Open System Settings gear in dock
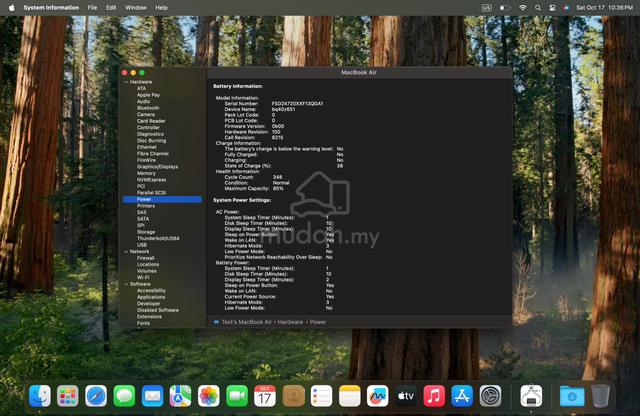The width and height of the screenshot is (640, 416). (490, 396)
